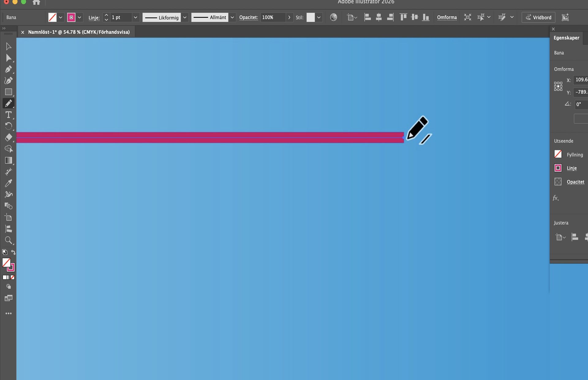Select the Gradient tool
Screen dimensions: 588x380
(x=8, y=160)
